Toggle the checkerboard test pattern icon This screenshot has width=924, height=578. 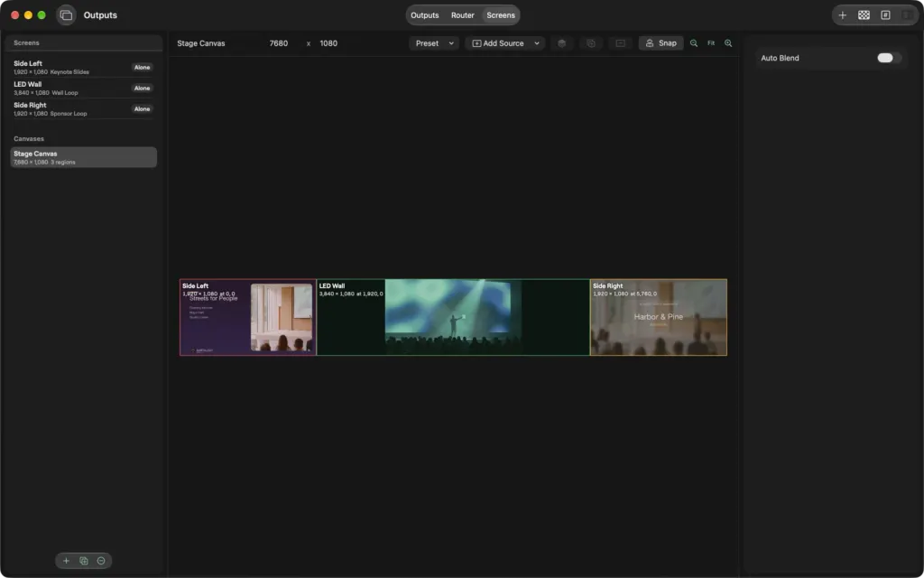[864, 15]
